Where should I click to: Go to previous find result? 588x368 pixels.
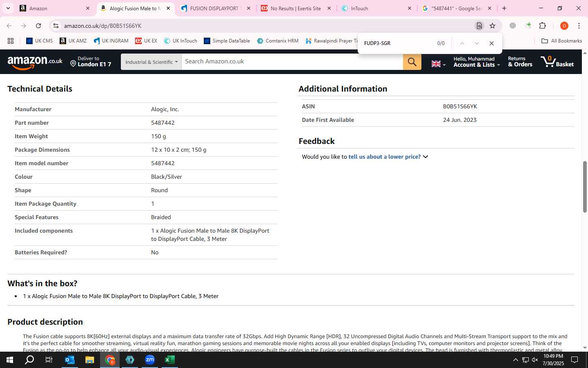462,43
